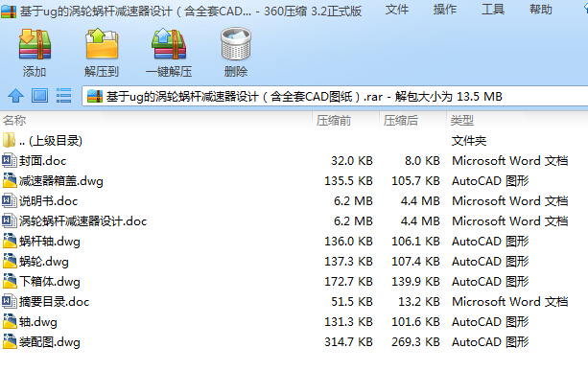This screenshot has width=588, height=371.
Task: Click the 131.3 KB size of 轴.dwg
Action: tap(348, 322)
